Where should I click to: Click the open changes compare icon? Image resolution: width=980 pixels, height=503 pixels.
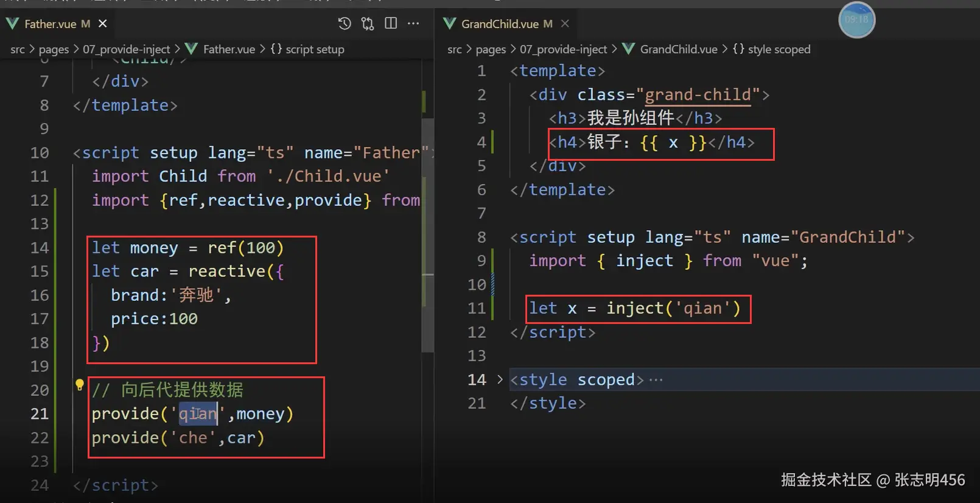(368, 24)
